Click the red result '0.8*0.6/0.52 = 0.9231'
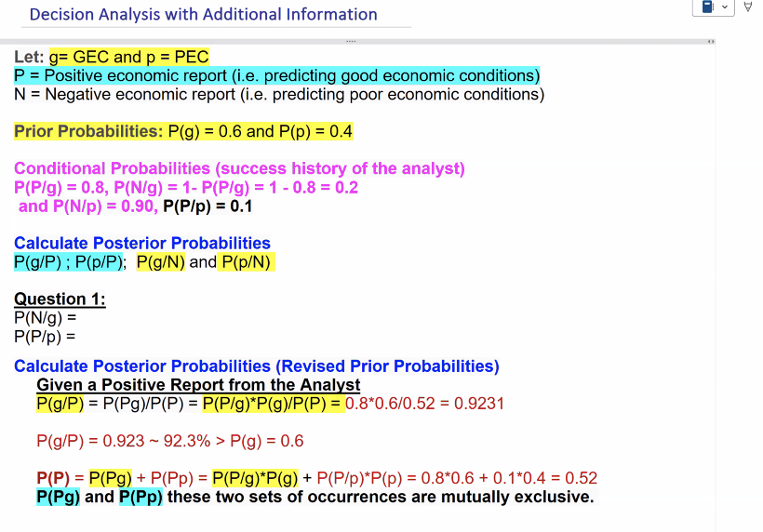Image resolution: width=763 pixels, height=532 pixels. [425, 404]
